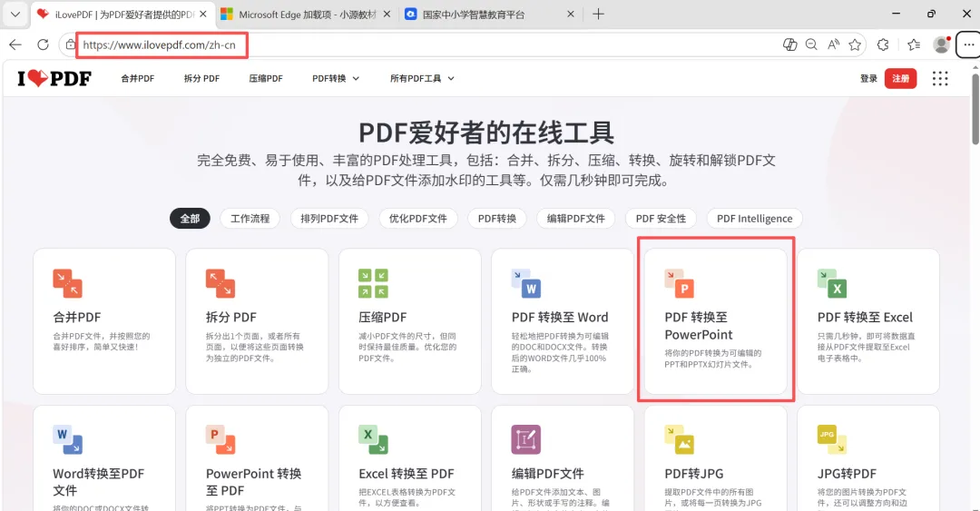Add page to favorites with star icon
980x511 pixels.
coord(855,44)
